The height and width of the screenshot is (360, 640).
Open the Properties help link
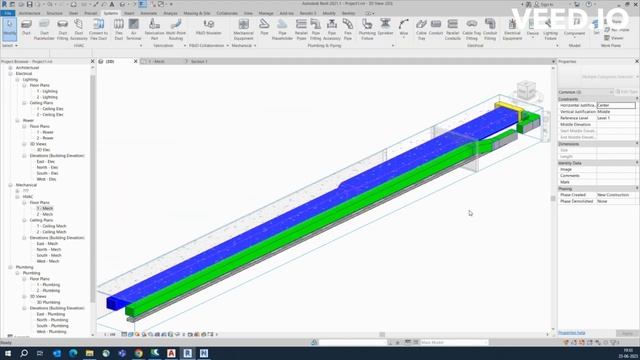click(571, 333)
